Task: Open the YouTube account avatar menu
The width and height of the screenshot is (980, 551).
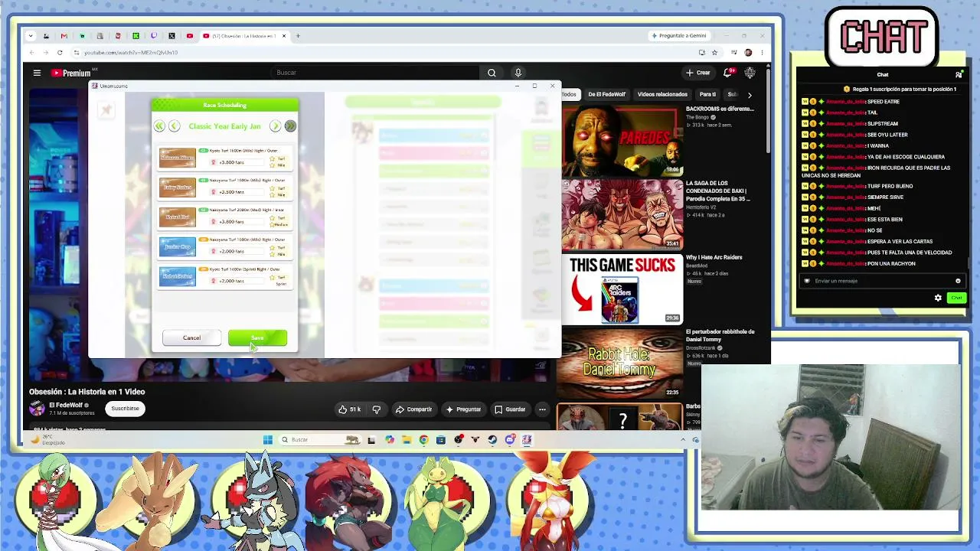Action: coord(750,73)
